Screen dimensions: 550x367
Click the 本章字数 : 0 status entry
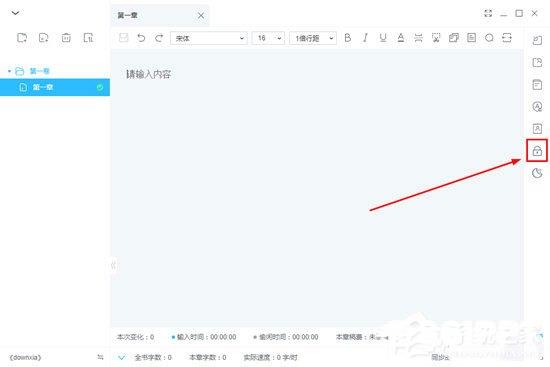(208, 358)
